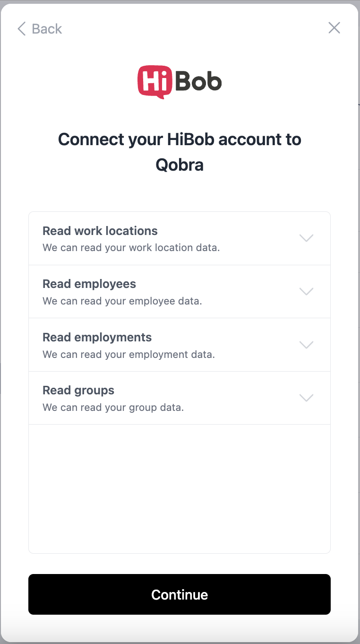Image resolution: width=360 pixels, height=644 pixels.
Task: Select the Read work locations title
Action: (100, 231)
